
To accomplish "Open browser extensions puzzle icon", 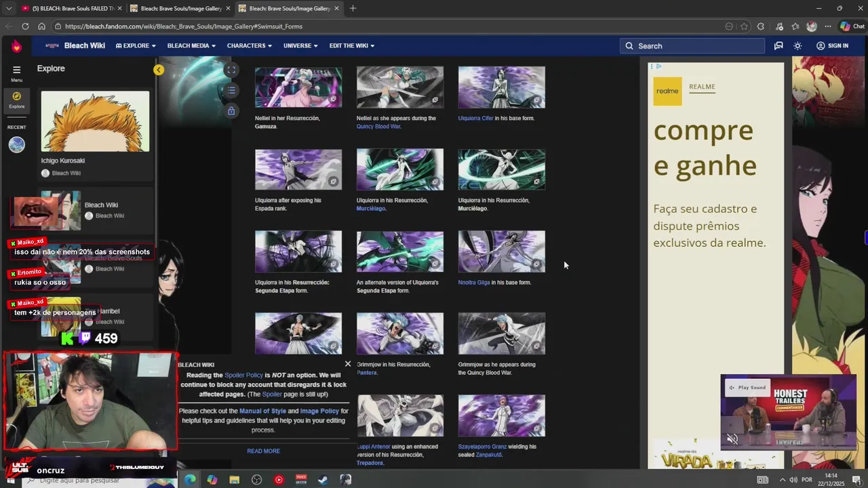I will coord(761,26).
